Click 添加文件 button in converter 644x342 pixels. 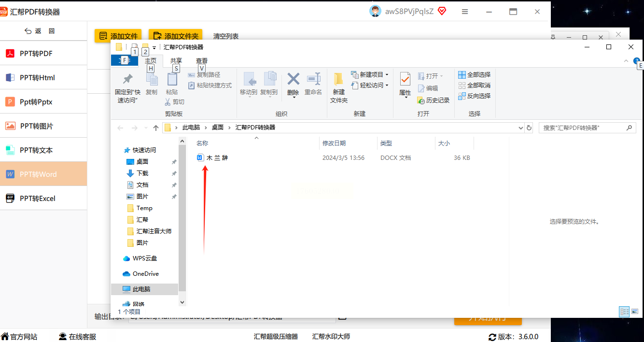point(118,36)
